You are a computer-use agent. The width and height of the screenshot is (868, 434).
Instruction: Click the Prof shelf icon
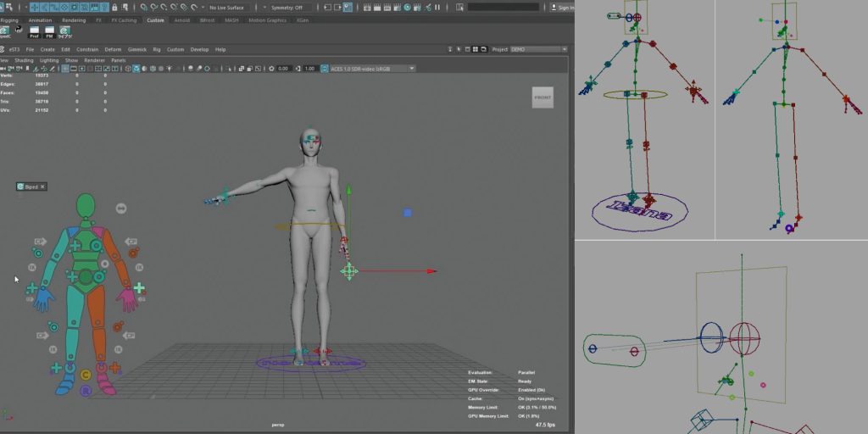34,32
